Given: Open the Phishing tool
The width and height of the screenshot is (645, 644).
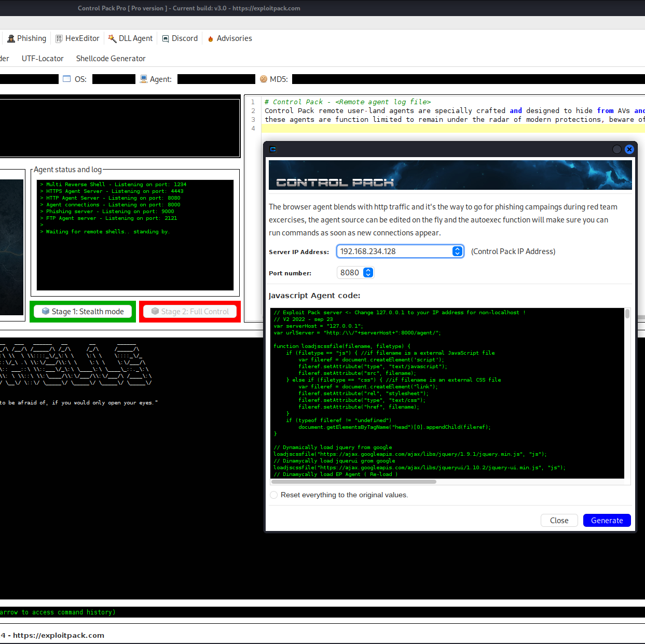Looking at the screenshot, I should tap(26, 38).
